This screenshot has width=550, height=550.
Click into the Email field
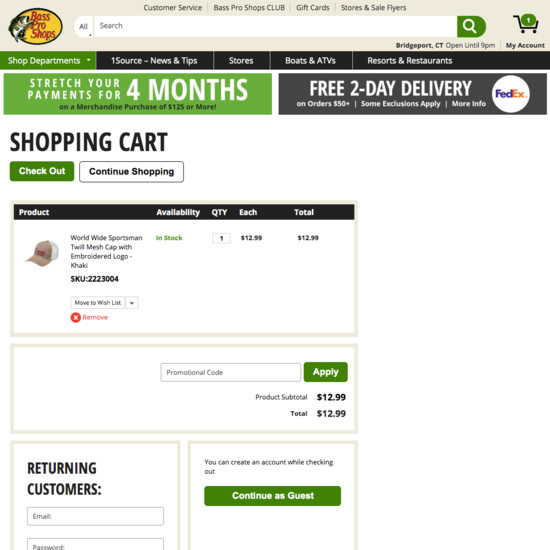[x=95, y=516]
